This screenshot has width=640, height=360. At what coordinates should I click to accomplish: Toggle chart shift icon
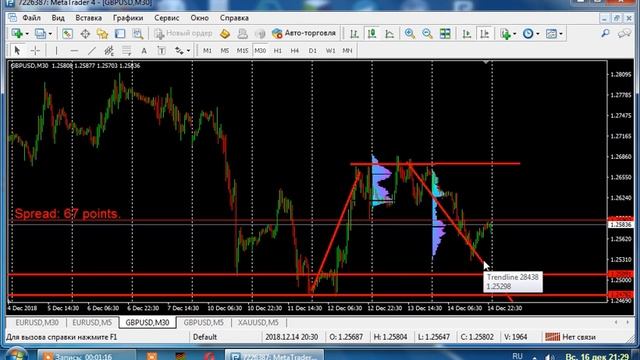pyautogui.click(x=484, y=33)
